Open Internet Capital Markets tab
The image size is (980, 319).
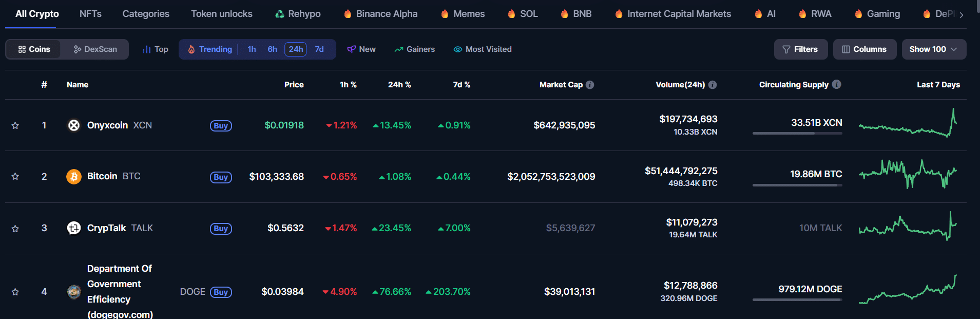pyautogui.click(x=673, y=14)
